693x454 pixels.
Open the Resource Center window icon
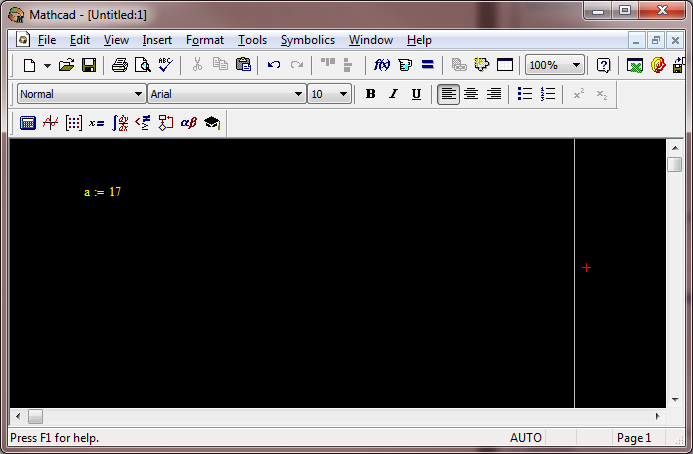coord(505,65)
